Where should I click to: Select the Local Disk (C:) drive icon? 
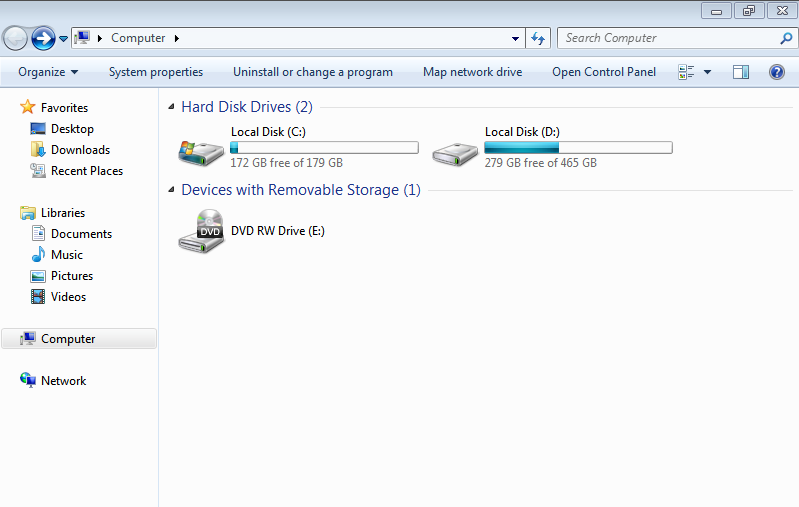(201, 153)
